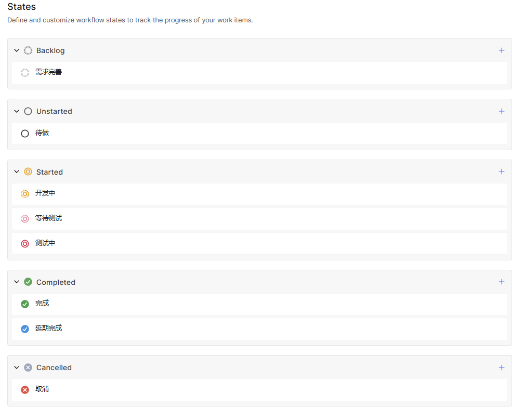
Task: Click the plus icon in Cancelled group
Action: click(x=501, y=367)
